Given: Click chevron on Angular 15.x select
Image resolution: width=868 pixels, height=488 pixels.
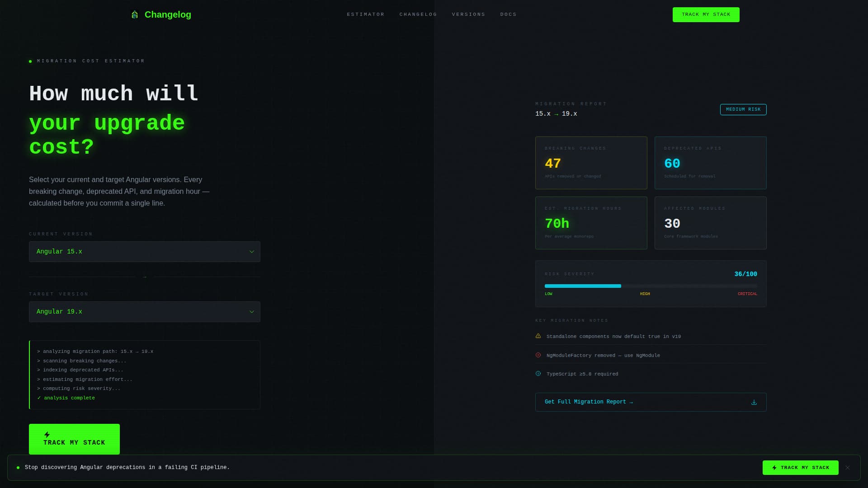Looking at the screenshot, I should point(252,252).
